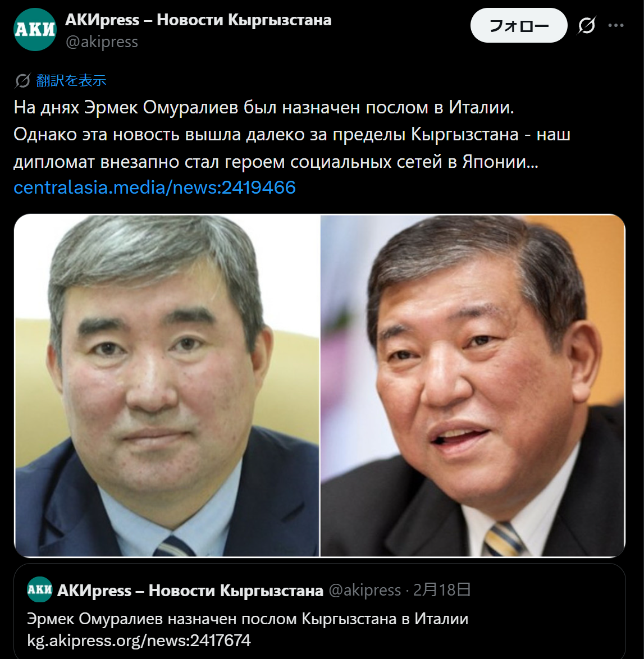644x659 pixels.
Task: Click the quoted post's @akipress handle
Action: [x=365, y=591]
